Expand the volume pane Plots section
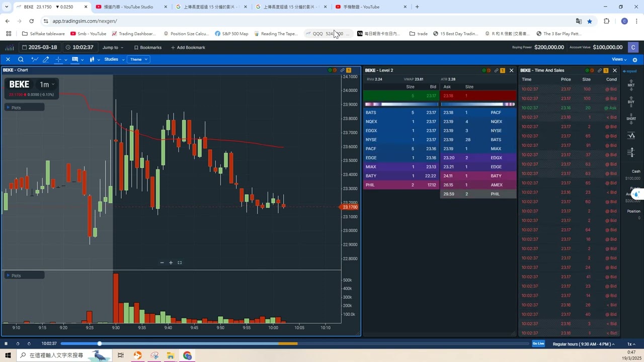 pos(24,276)
